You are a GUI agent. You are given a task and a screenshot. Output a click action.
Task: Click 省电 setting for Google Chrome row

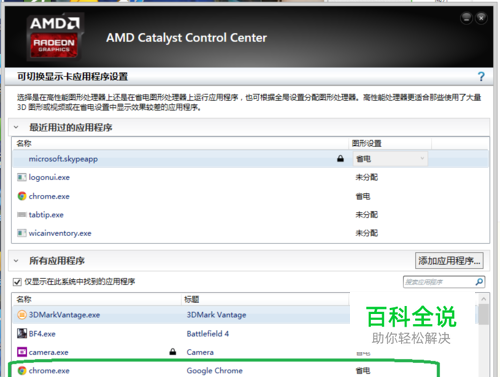[x=363, y=370]
